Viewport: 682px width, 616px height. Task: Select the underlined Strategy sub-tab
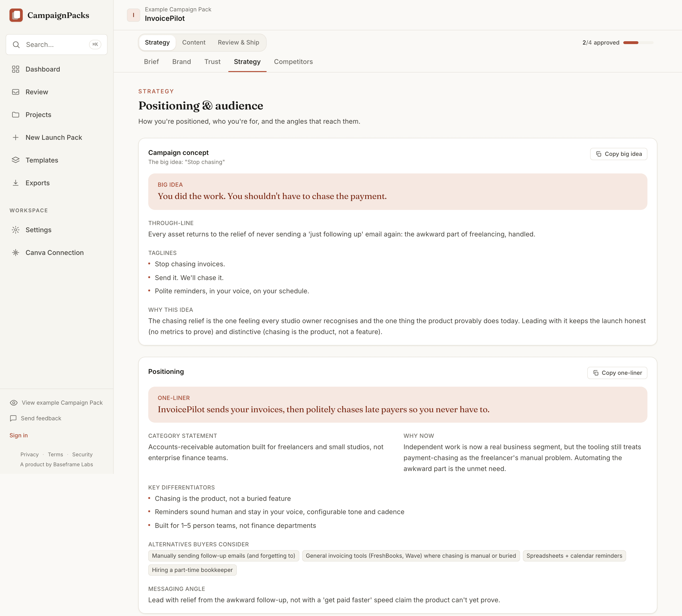[x=247, y=62]
